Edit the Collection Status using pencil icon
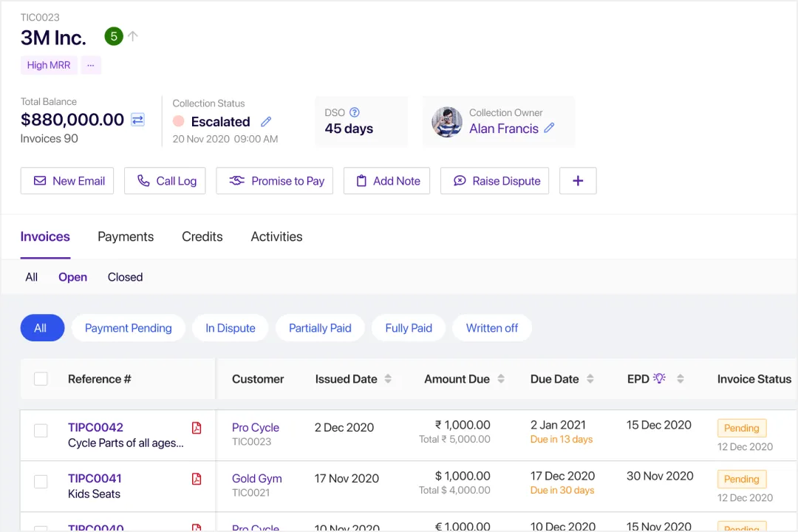Screen dimensions: 798x532 (266, 122)
